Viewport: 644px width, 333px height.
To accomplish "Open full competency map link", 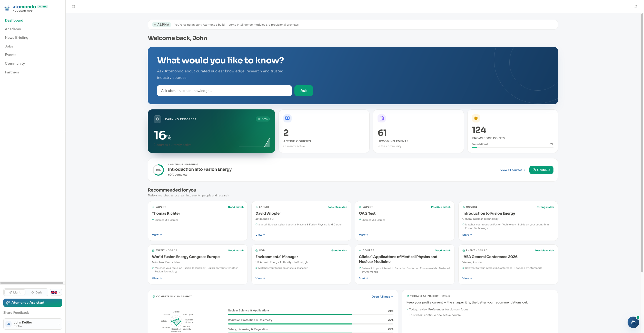I will pos(382,297).
